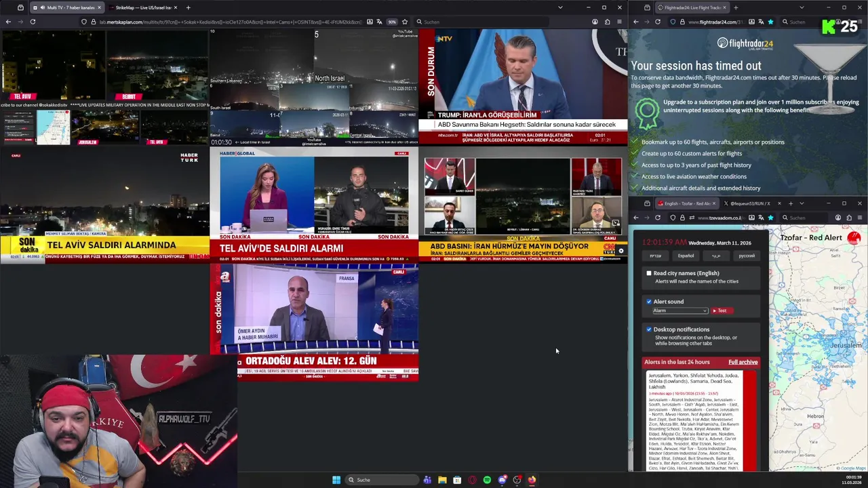868x488 pixels.
Task: Go back in the Multi TV browser window
Action: (8, 22)
